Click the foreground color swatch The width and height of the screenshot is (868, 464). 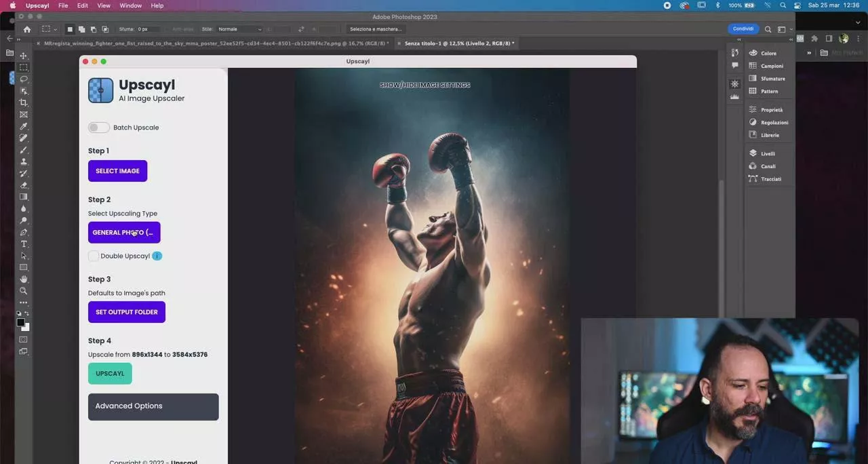click(x=21, y=323)
